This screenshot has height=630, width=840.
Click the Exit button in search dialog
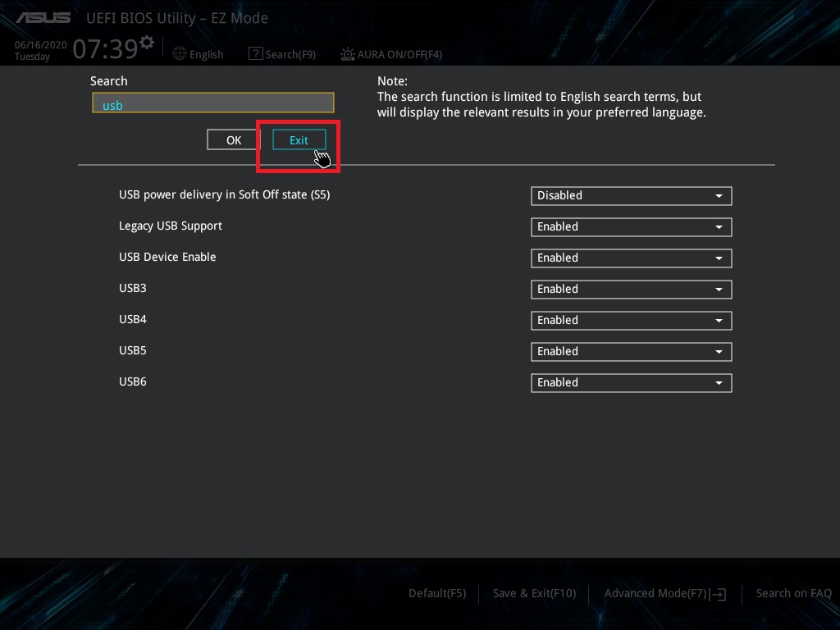pyautogui.click(x=299, y=139)
